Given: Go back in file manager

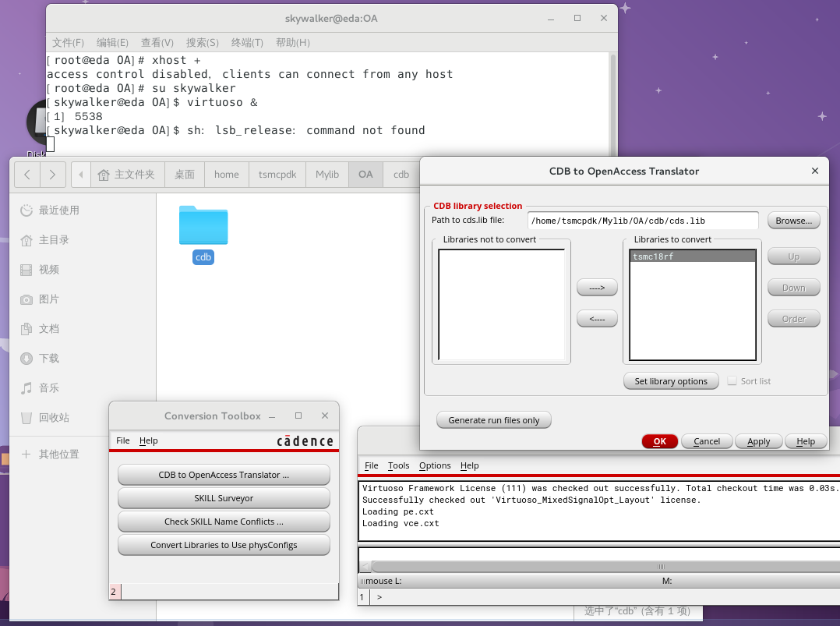Looking at the screenshot, I should click(x=27, y=174).
